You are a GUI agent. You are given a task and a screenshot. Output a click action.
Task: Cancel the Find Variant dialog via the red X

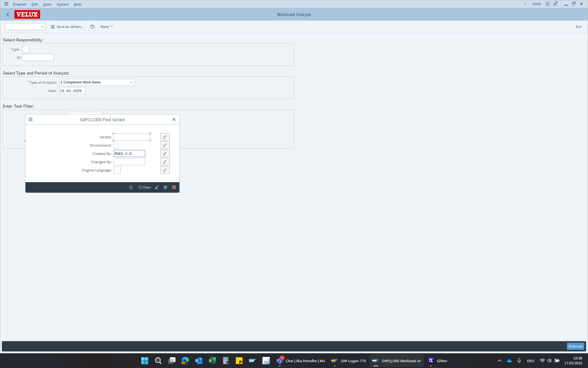coord(174,187)
